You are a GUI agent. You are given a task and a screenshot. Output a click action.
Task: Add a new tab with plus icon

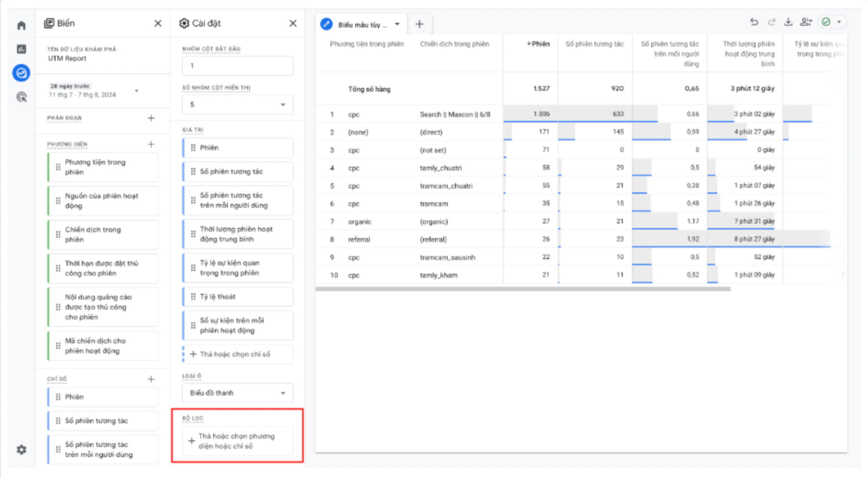(419, 24)
